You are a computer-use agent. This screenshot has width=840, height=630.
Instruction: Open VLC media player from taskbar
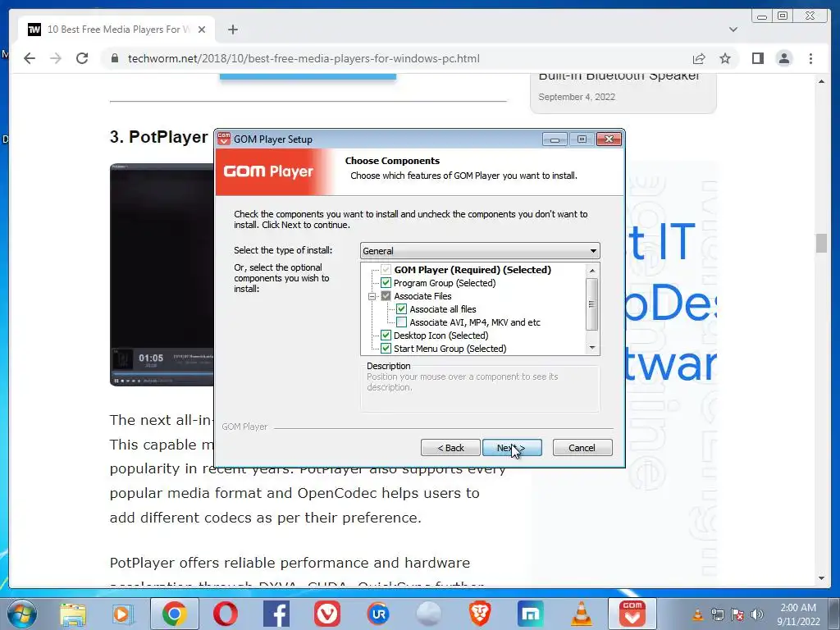click(x=582, y=614)
